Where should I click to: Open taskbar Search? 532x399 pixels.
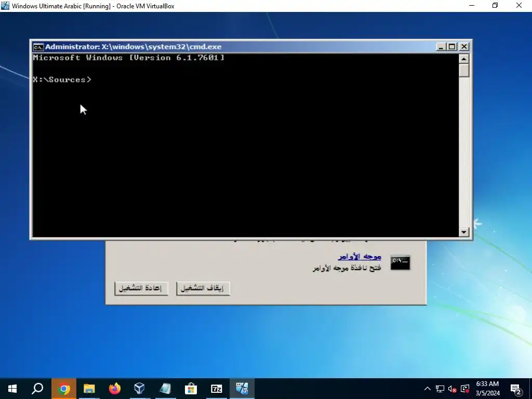(37, 389)
